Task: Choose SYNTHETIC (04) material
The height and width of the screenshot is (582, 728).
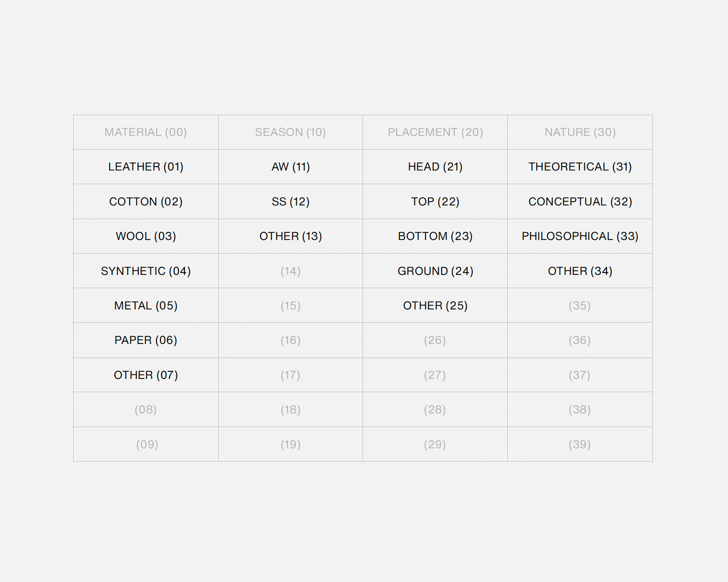Action: 146,271
